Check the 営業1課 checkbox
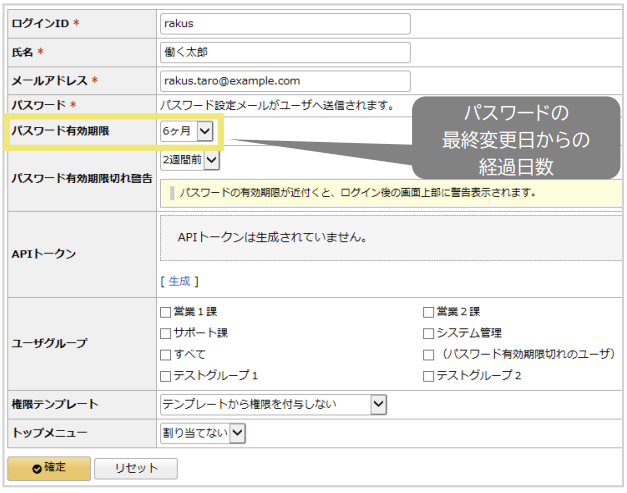Screen dimensions: 627x493 tap(166, 312)
